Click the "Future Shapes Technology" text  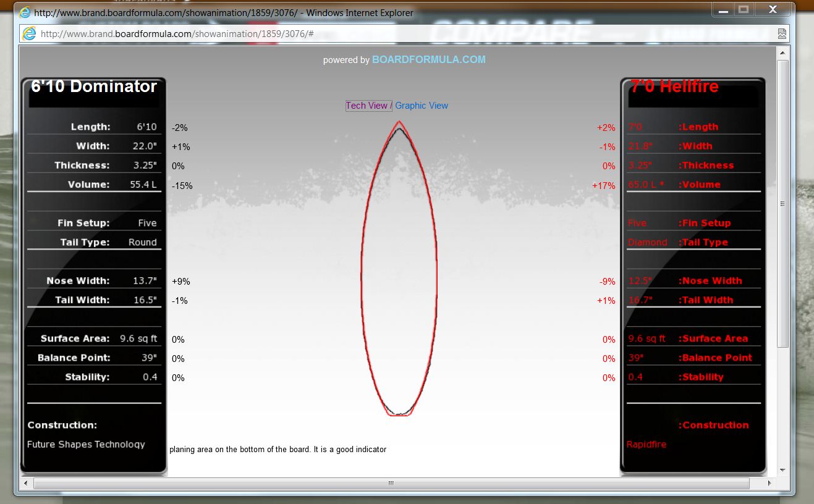pos(86,444)
